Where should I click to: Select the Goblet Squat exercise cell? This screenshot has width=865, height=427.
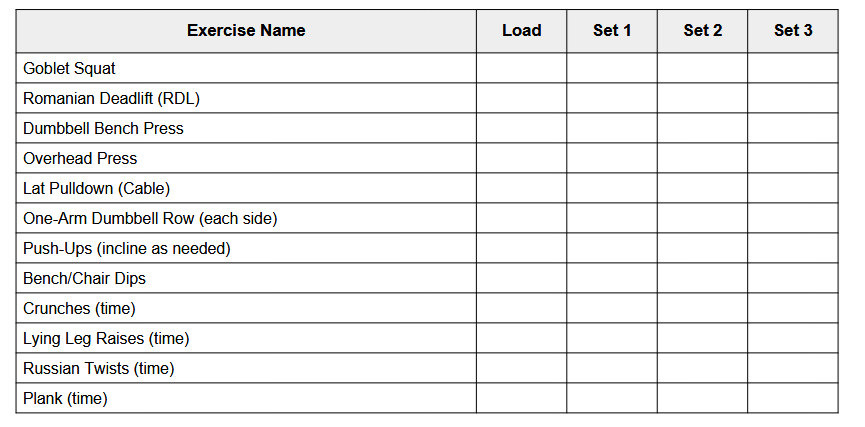[x=246, y=68]
